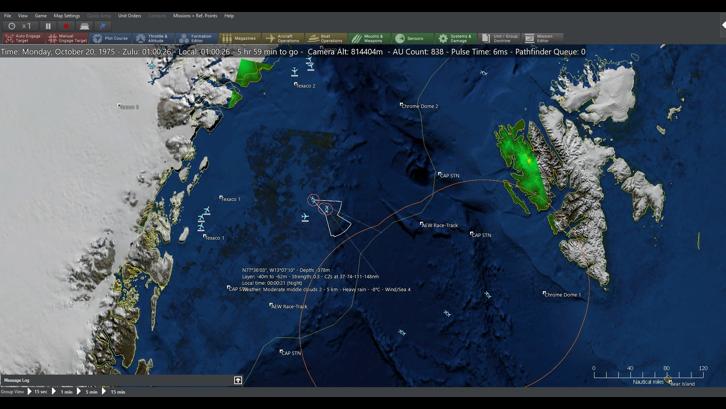This screenshot has width=726, height=409.
Task: Open Aircraft Operations
Action: (282, 38)
